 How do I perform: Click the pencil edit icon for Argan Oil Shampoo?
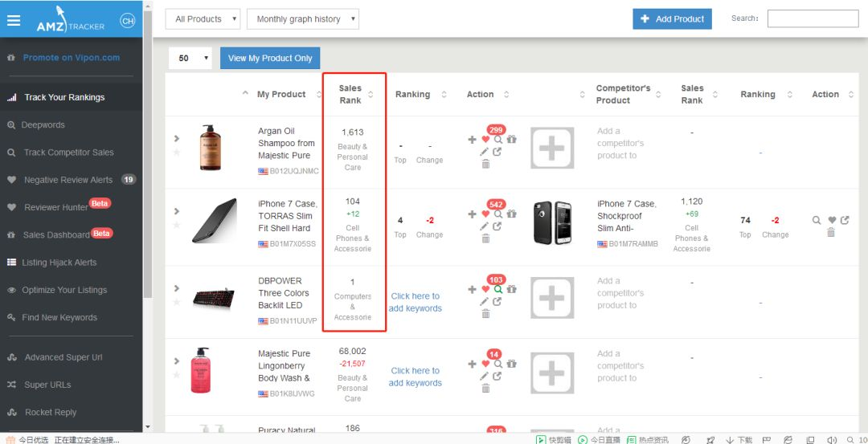[x=485, y=152]
